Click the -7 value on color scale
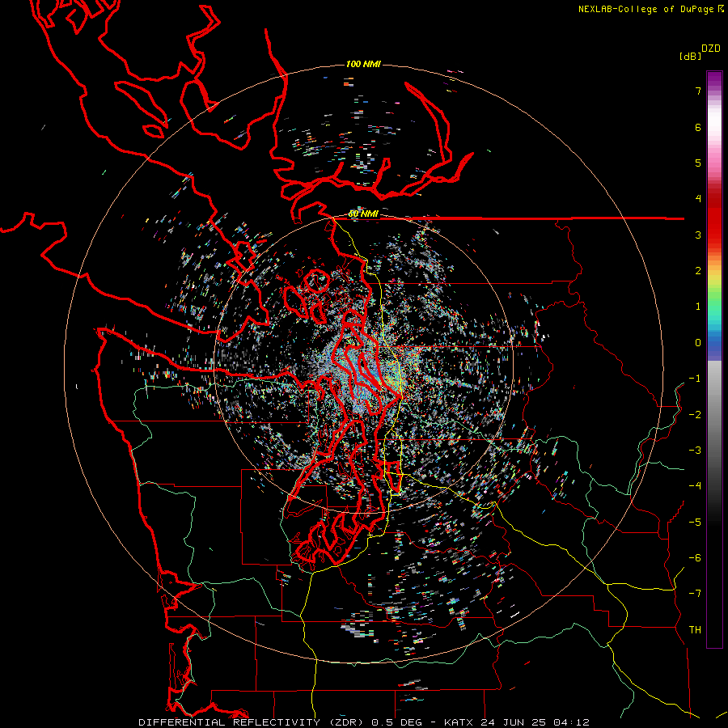The height and width of the screenshot is (728, 728). [695, 594]
